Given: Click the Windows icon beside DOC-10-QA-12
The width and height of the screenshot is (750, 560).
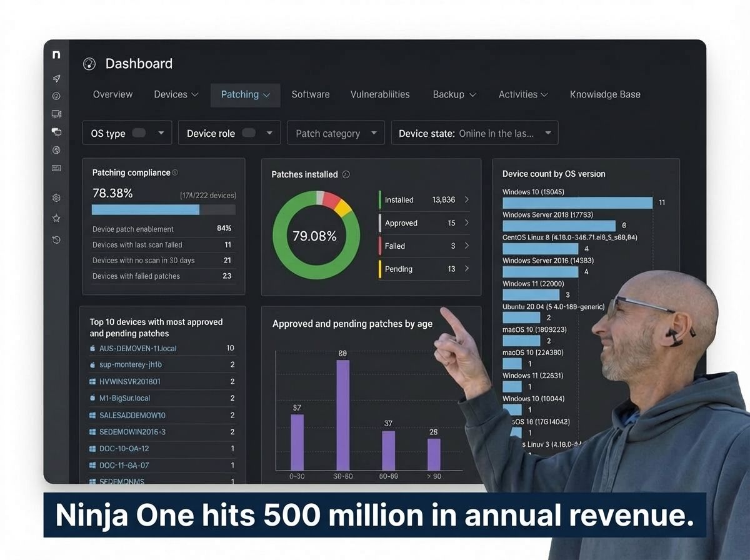Looking at the screenshot, I should tap(92, 449).
